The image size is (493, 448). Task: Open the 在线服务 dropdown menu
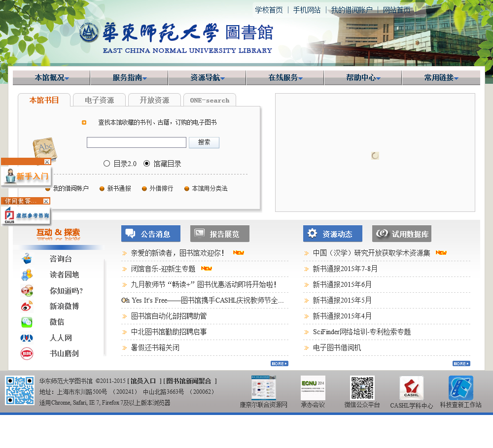(285, 78)
